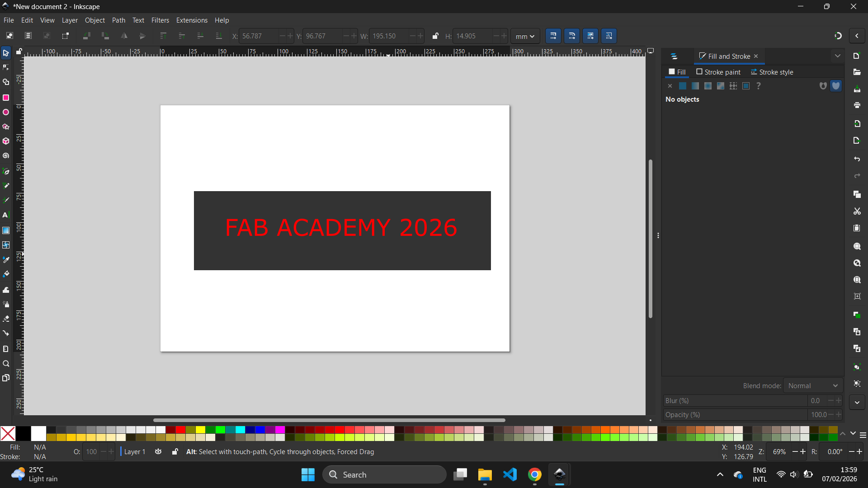Click the Print document icon
Image resolution: width=868 pixels, height=488 pixels.
[x=857, y=105]
